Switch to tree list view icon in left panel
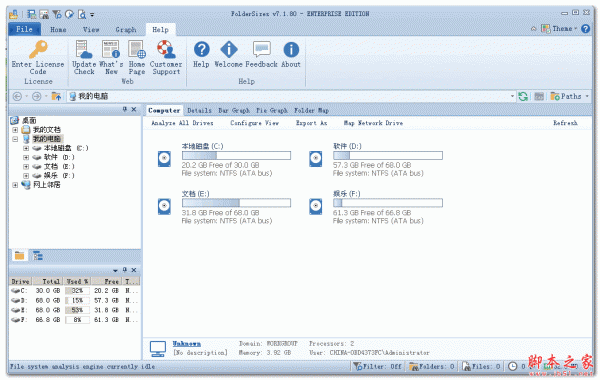This screenshot has width=600, height=380. (x=38, y=256)
